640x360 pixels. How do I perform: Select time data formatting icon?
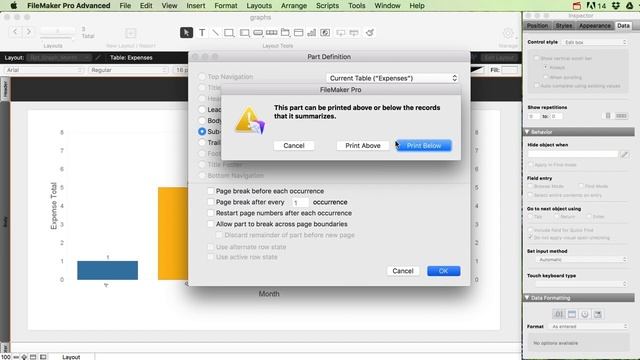584,314
